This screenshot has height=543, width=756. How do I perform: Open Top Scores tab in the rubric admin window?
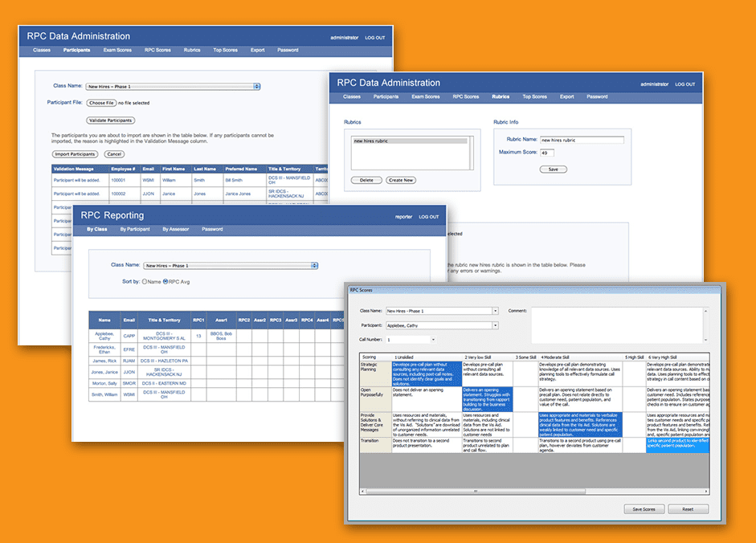point(535,97)
